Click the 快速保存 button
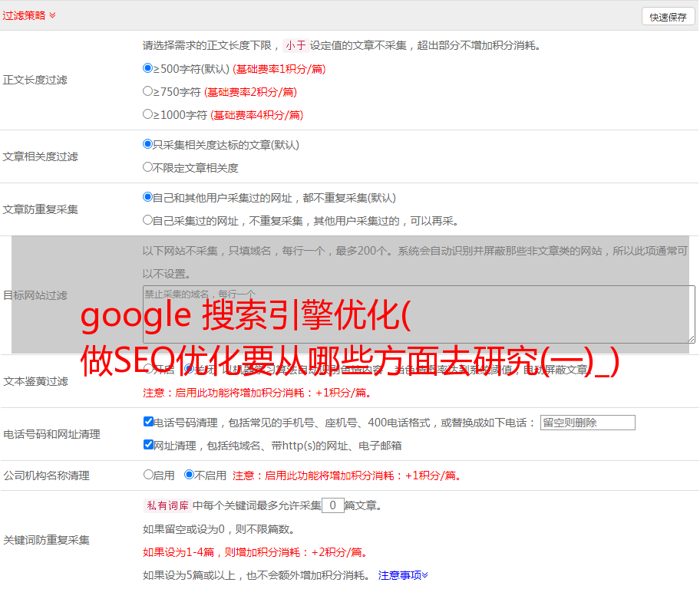The width and height of the screenshot is (700, 589). pyautogui.click(x=668, y=17)
